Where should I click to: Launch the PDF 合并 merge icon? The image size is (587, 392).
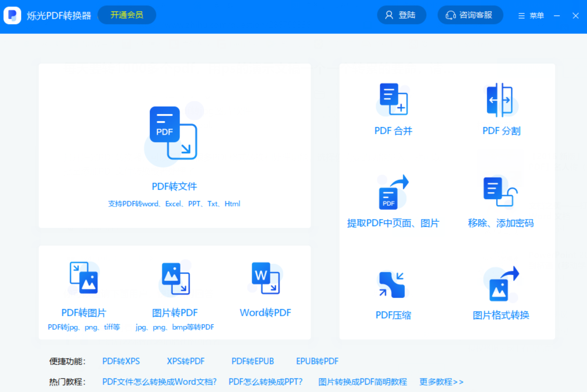(x=393, y=99)
